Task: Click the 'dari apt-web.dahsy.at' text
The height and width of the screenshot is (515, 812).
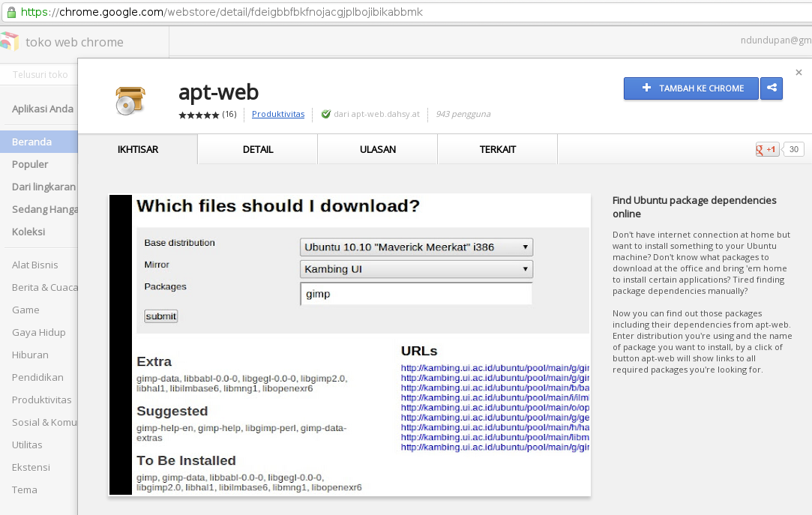Action: tap(376, 114)
